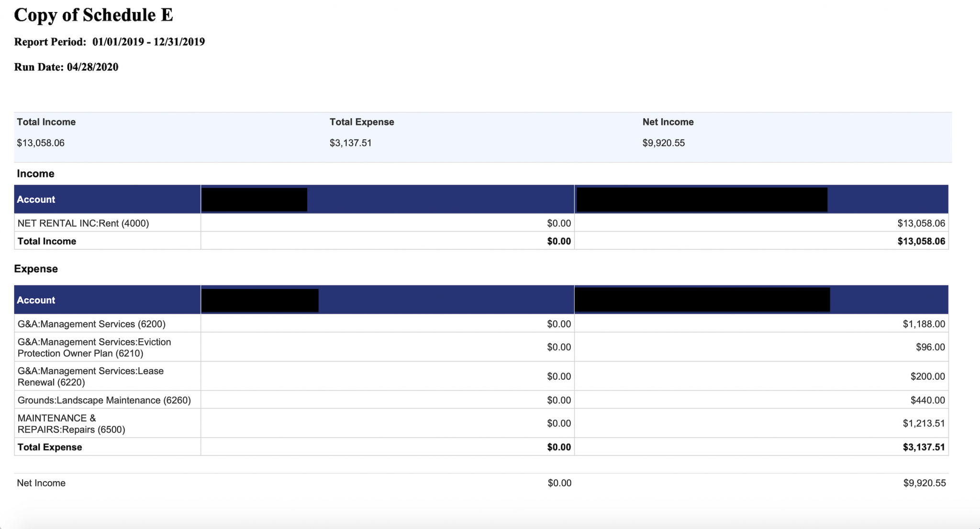Viewport: 980px width, 529px height.
Task: Click the Income section heading
Action: point(35,174)
